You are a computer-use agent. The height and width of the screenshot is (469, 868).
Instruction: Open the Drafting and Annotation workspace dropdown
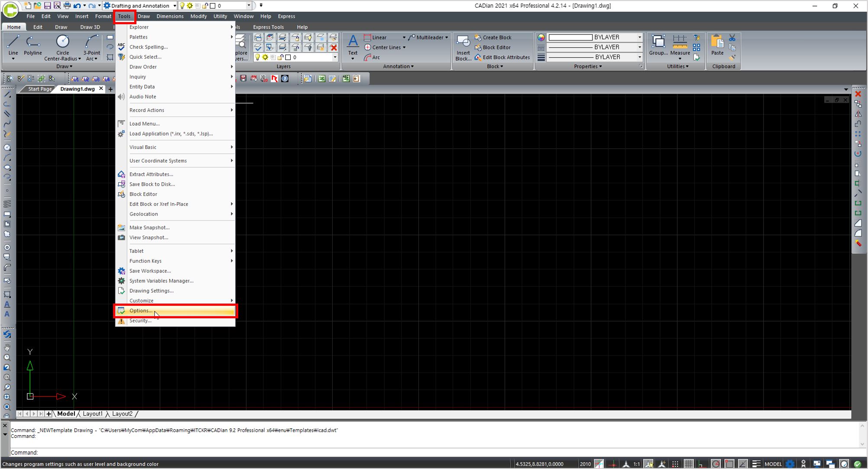pyautogui.click(x=175, y=6)
